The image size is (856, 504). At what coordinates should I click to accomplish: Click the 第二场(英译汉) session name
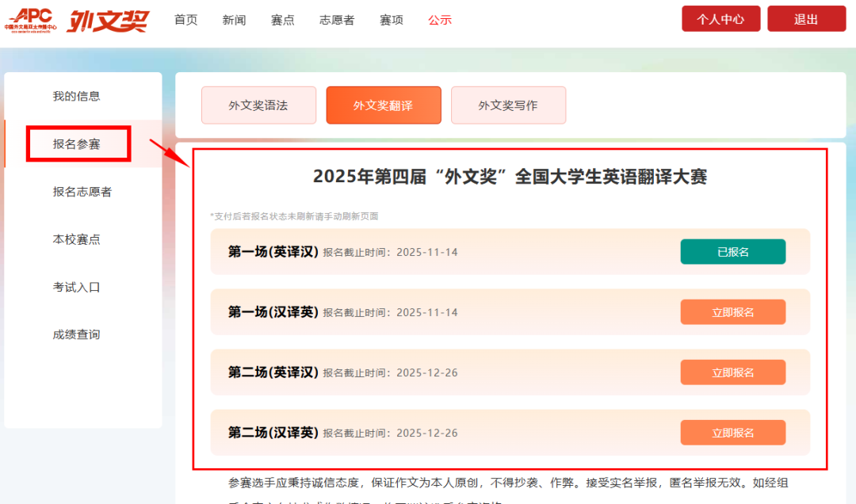coord(273,372)
